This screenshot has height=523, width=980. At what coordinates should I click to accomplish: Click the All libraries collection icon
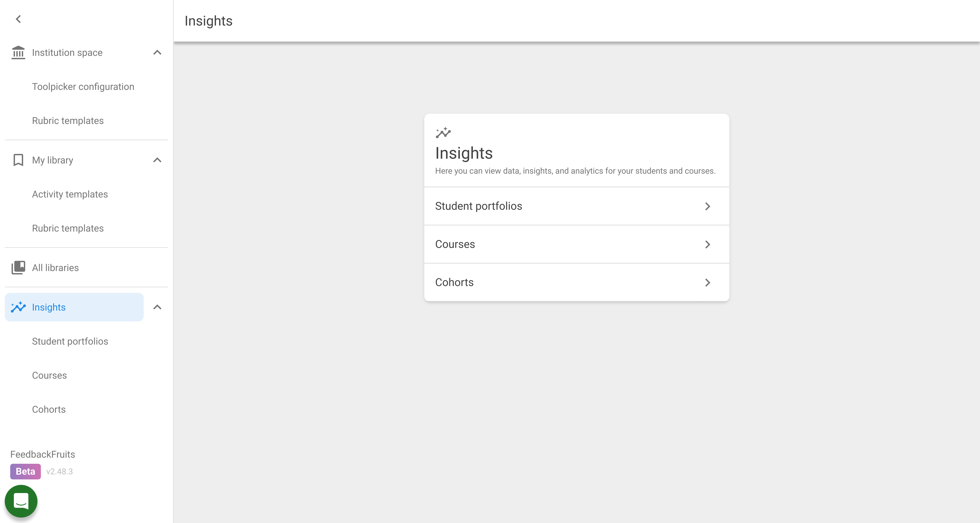pos(18,268)
